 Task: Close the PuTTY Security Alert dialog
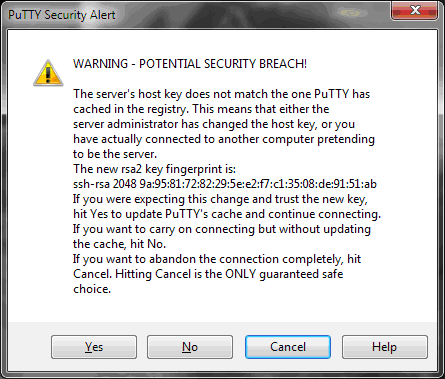pyautogui.click(x=415, y=10)
